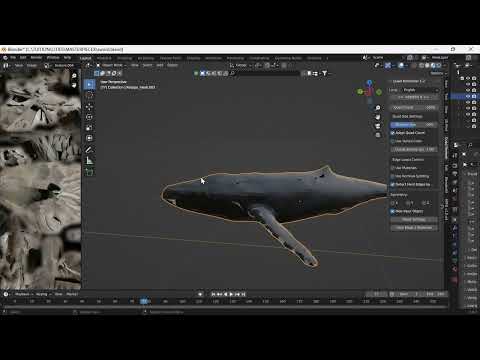This screenshot has width=480, height=360.
Task: Adjust the Quad Count slider field
Action: (414, 108)
